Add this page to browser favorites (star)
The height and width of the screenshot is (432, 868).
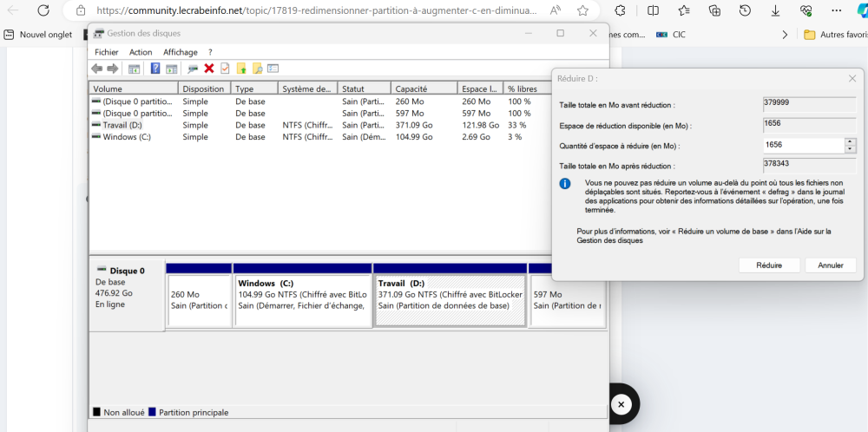pyautogui.click(x=582, y=10)
